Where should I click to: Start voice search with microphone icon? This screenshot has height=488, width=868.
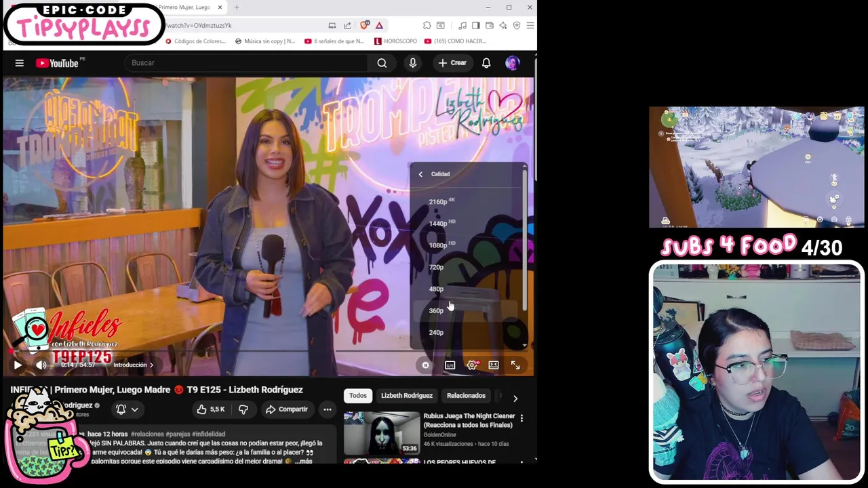pyautogui.click(x=412, y=63)
